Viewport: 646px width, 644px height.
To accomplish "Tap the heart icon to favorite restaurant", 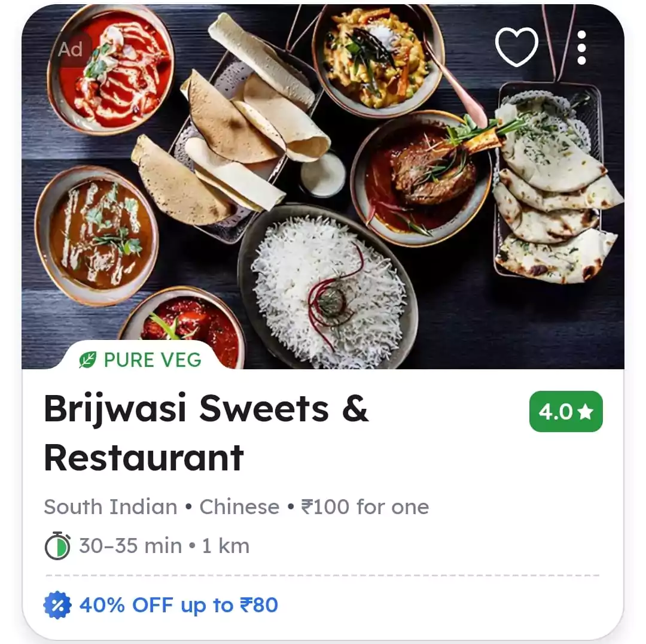I will (516, 47).
